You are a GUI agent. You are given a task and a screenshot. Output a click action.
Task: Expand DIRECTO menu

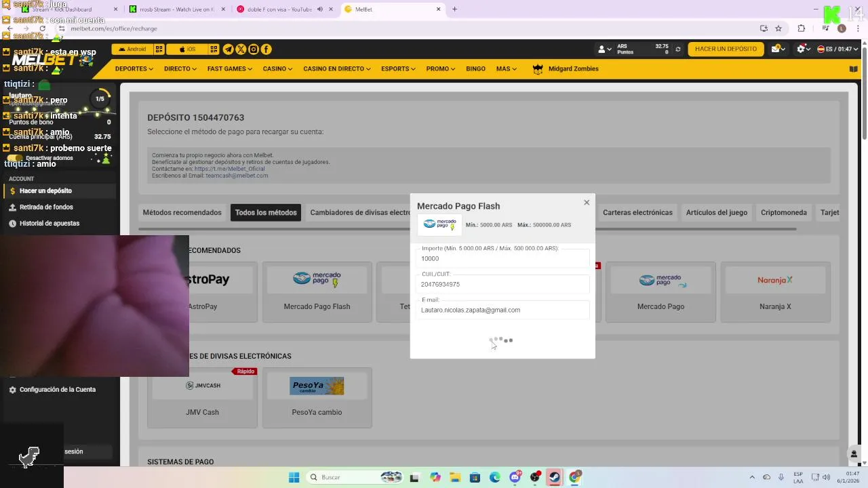tap(180, 69)
